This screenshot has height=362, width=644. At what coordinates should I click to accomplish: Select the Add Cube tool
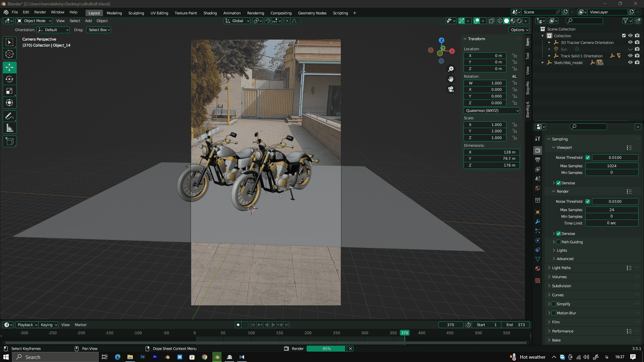tap(9, 141)
